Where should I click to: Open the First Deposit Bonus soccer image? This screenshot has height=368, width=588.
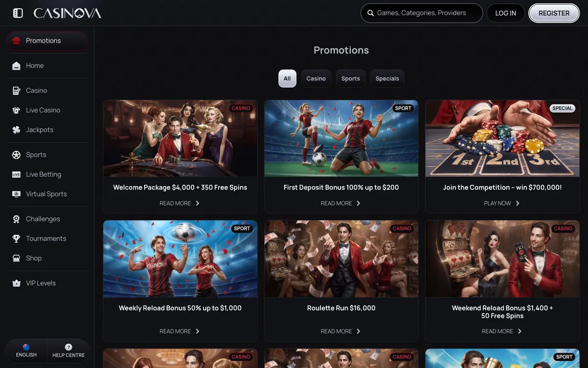click(x=342, y=138)
